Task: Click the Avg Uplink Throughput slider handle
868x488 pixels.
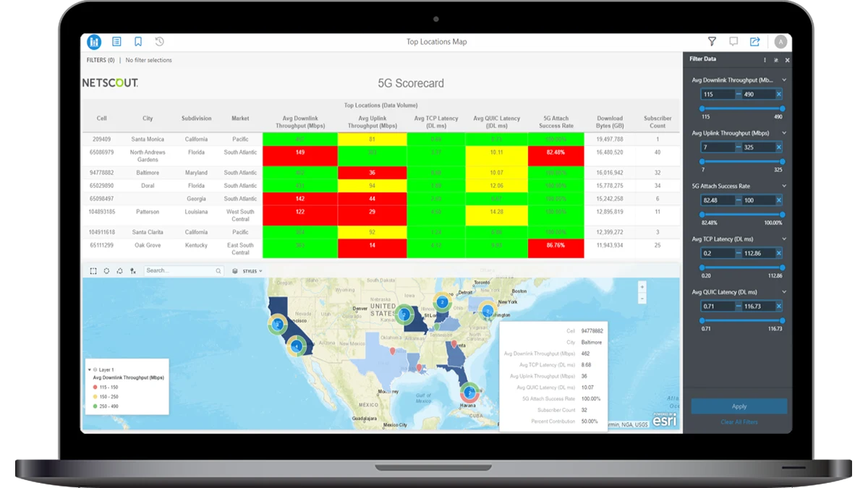Action: pyautogui.click(x=702, y=161)
